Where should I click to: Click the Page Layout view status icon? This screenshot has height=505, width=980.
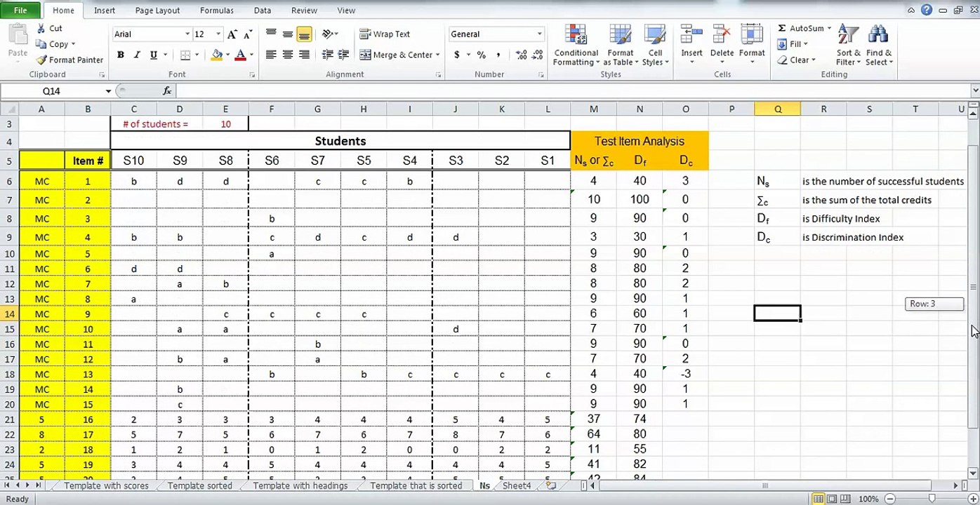[x=833, y=499]
